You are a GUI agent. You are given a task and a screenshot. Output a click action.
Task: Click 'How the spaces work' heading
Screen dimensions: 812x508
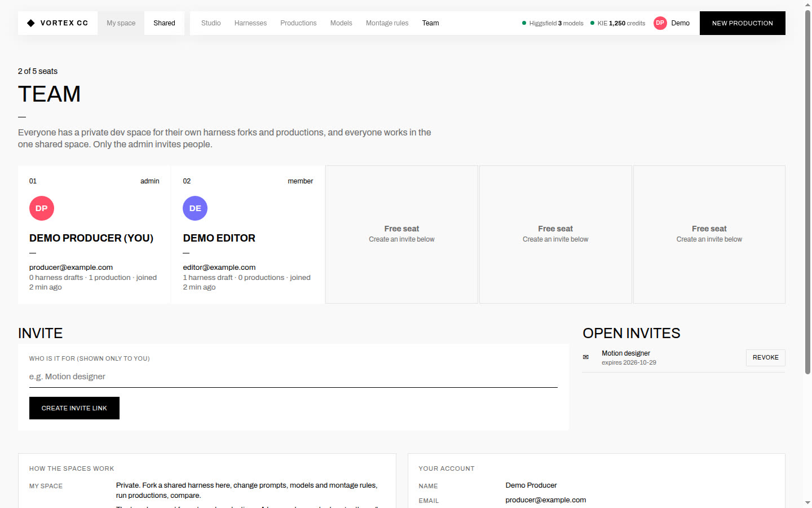pyautogui.click(x=72, y=468)
